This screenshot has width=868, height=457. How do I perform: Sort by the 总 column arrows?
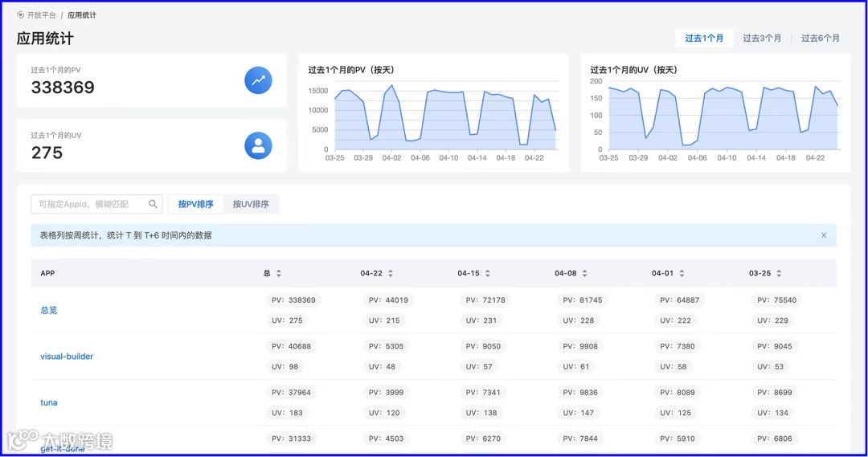click(278, 273)
